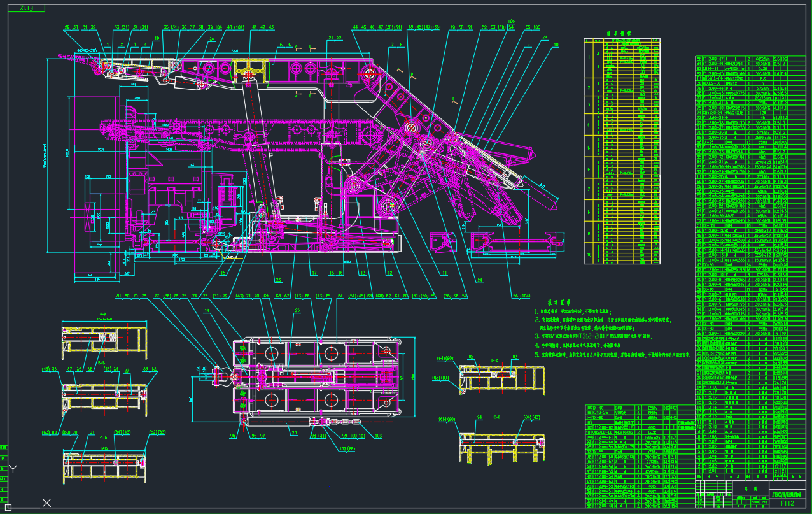Image resolution: width=812 pixels, height=514 pixels.
Task: Click parts list row 106 TX-40
Action: (x=640, y=407)
